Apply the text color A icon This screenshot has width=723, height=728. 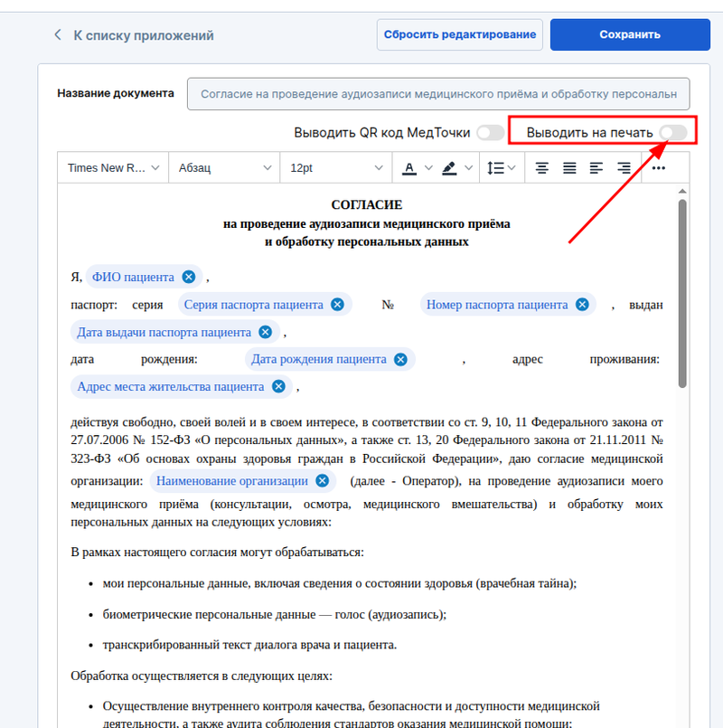408,168
